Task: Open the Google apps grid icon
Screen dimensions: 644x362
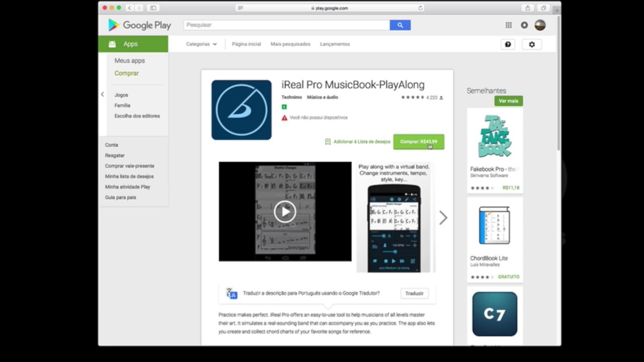Action: tap(509, 25)
